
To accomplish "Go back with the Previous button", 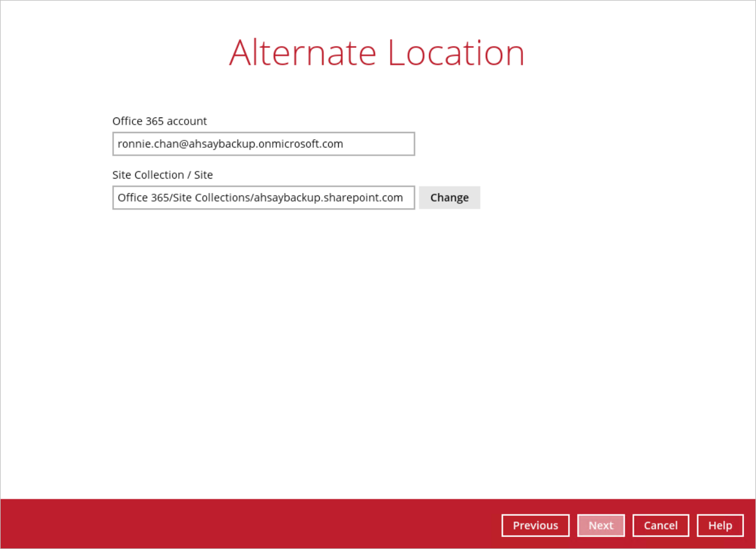I will (535, 525).
